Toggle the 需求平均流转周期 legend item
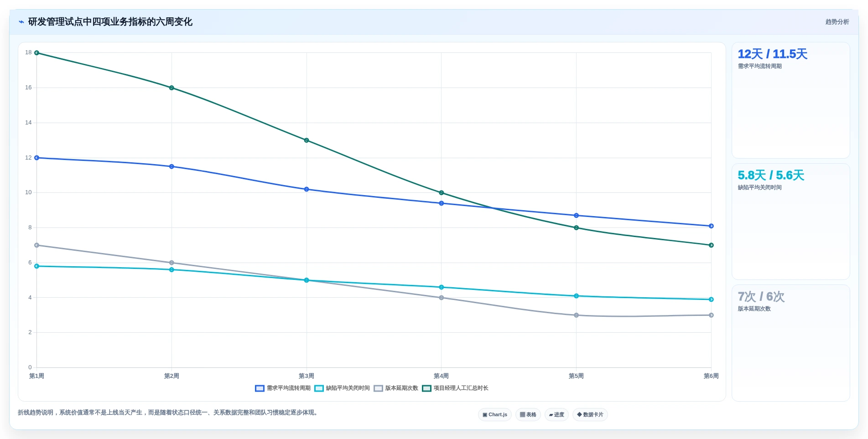The height and width of the screenshot is (439, 868). coord(283,388)
